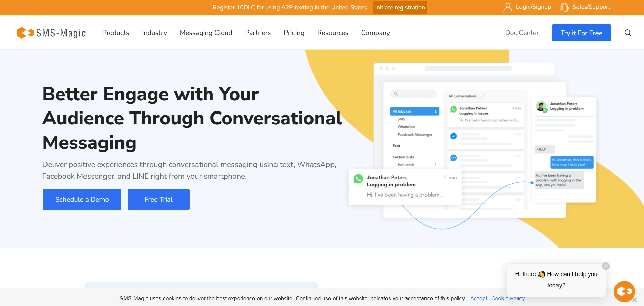644x306 pixels.
Task: Click WhatsApp icon in Jonathan Peters notification card
Action: pos(358,179)
